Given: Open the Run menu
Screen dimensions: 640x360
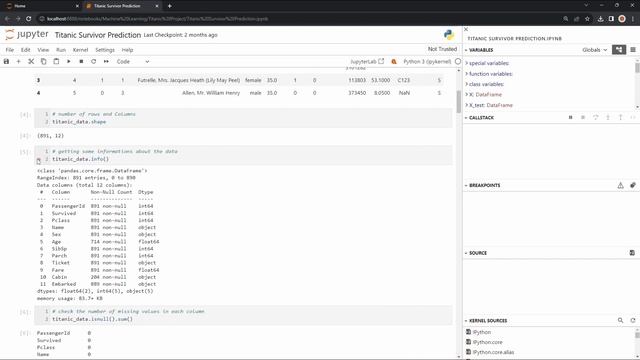Looking at the screenshot, I should (x=61, y=50).
